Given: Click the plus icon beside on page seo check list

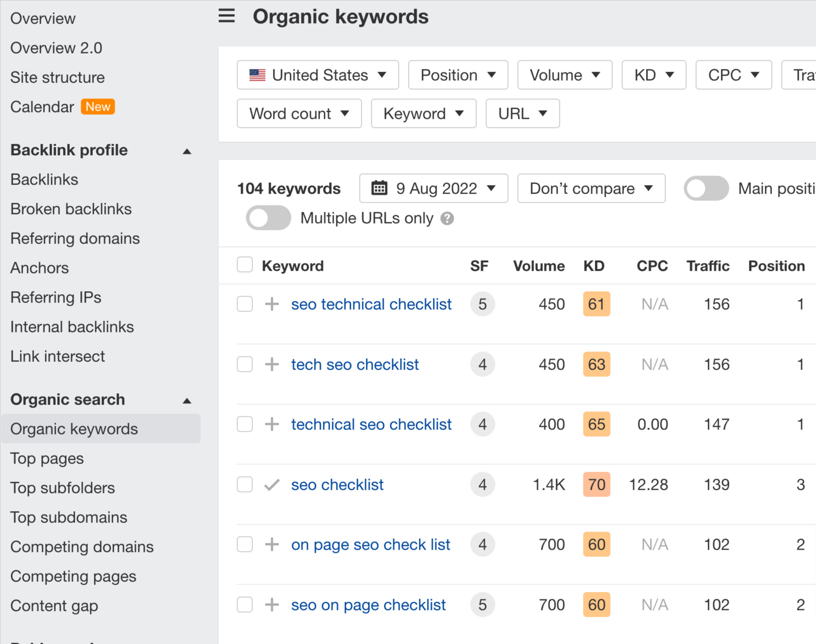Looking at the screenshot, I should [x=272, y=544].
